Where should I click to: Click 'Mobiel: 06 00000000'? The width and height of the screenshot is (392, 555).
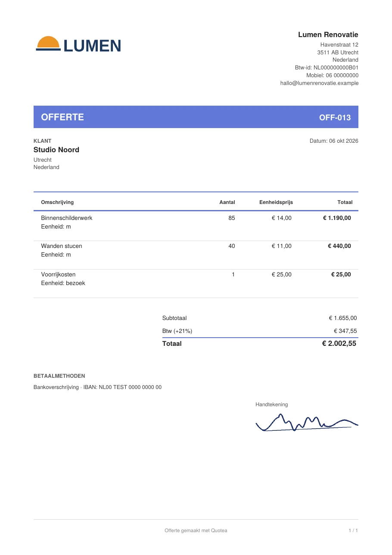coord(333,75)
